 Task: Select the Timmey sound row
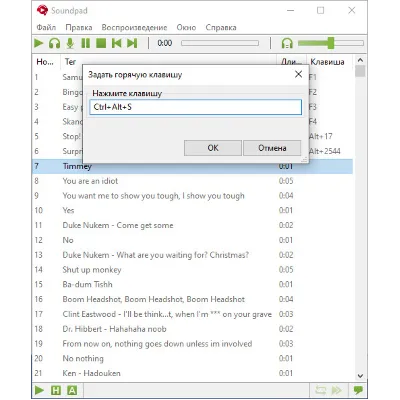(x=193, y=166)
